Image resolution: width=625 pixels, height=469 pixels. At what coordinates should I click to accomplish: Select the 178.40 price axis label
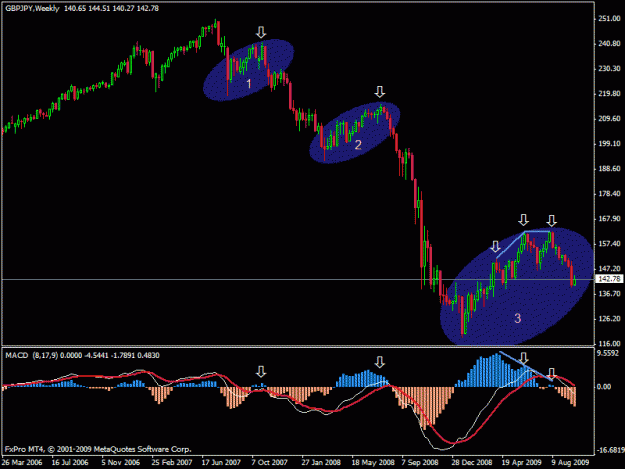click(x=609, y=194)
